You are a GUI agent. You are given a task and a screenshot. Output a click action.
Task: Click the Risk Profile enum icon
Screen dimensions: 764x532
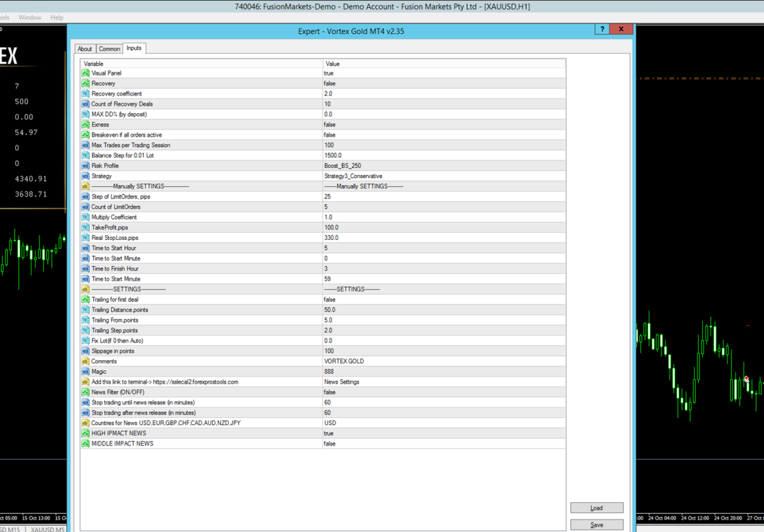(86, 165)
